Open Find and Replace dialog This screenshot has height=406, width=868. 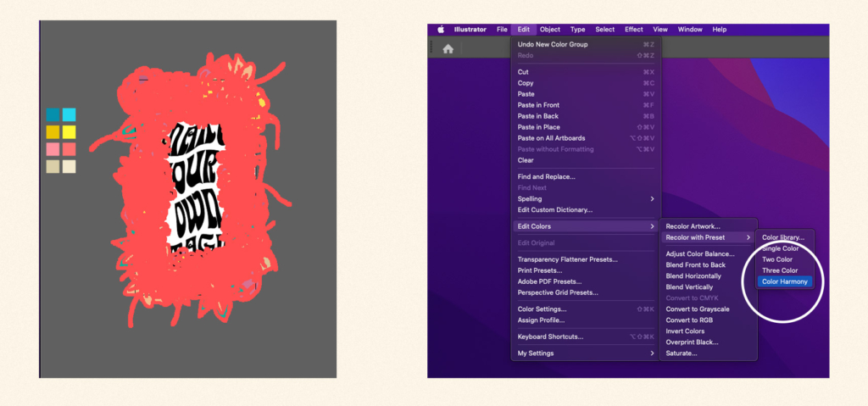pos(587,176)
